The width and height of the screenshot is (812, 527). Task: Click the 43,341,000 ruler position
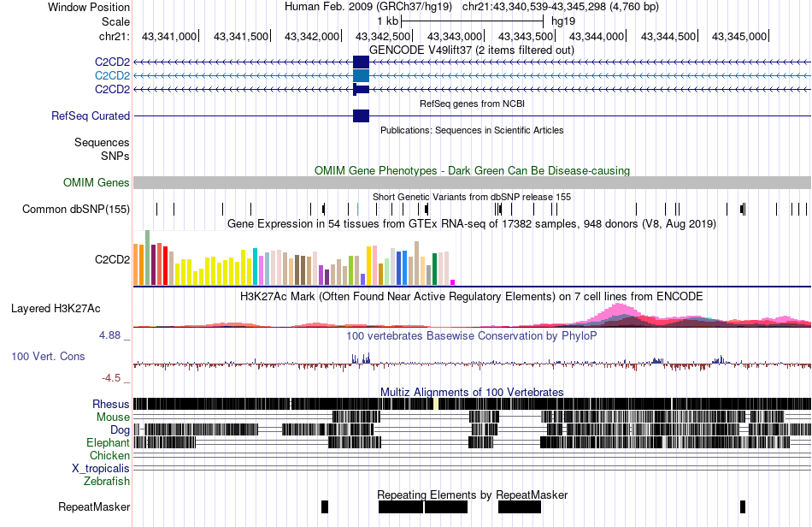(169, 36)
